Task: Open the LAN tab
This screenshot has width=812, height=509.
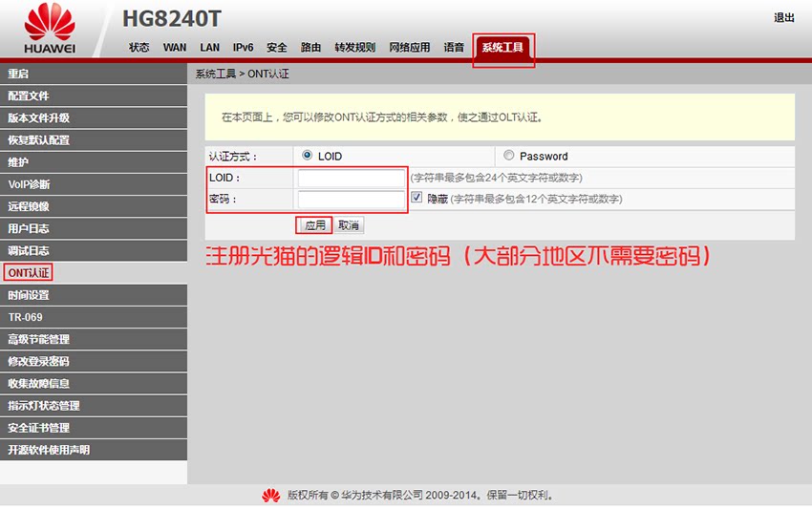Action: [210, 47]
